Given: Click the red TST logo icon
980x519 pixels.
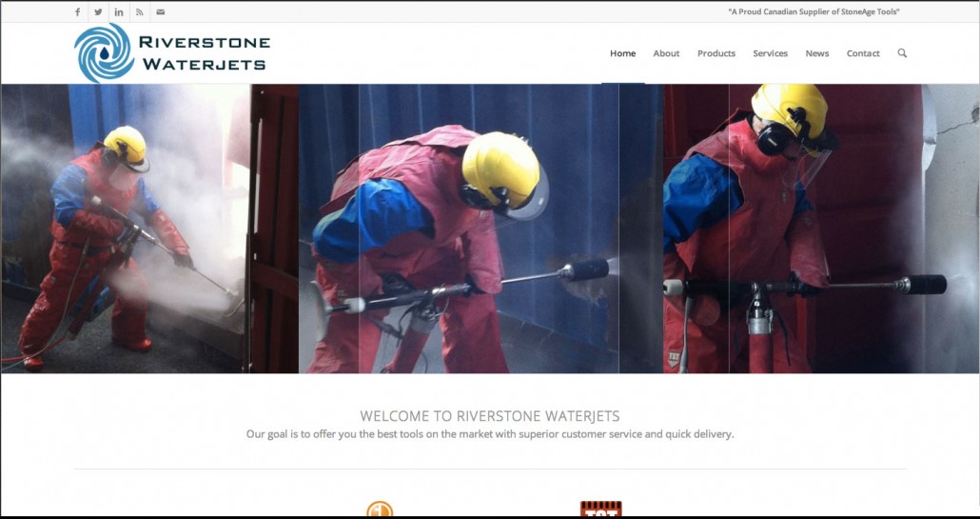Looking at the screenshot, I should [600, 509].
